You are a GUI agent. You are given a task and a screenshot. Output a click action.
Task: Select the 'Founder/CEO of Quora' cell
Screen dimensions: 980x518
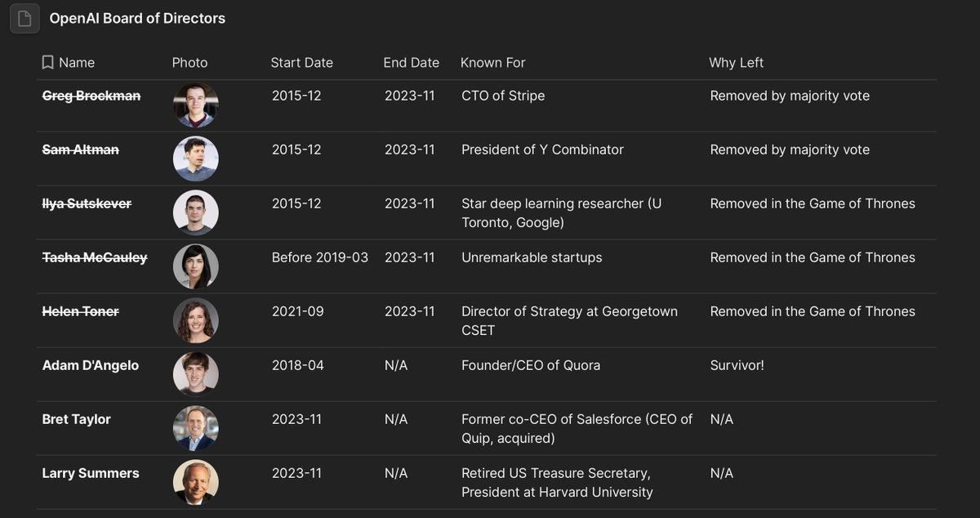click(x=531, y=365)
